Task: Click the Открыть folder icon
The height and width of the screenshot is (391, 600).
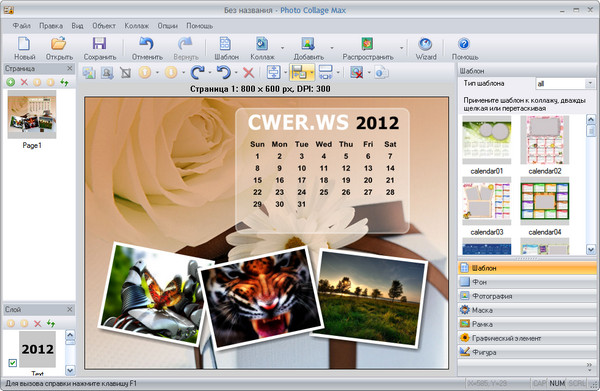Action: [59, 44]
